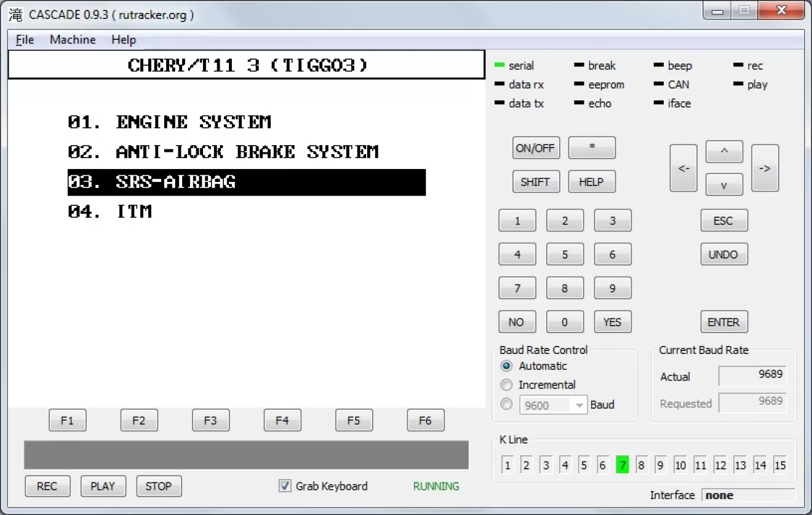This screenshot has height=515, width=812.
Task: Click the gray recording progress bar
Action: (246, 455)
